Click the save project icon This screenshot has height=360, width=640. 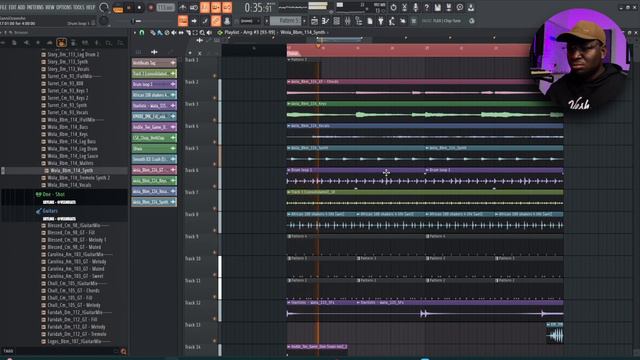click(x=438, y=8)
